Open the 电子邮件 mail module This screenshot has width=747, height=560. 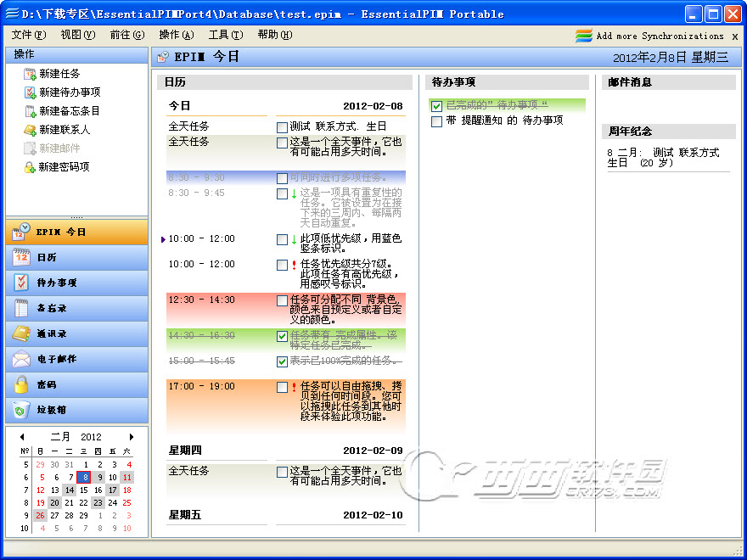coord(76,359)
